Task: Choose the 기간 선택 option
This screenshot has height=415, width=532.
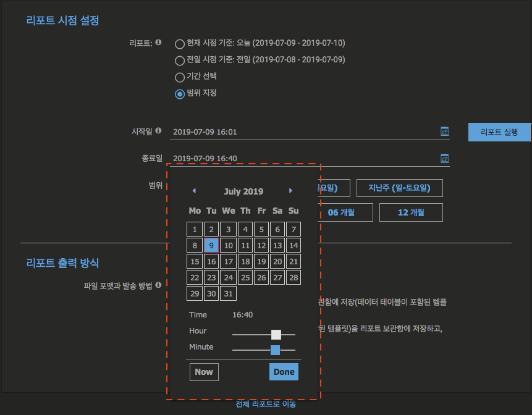Action: click(x=179, y=76)
